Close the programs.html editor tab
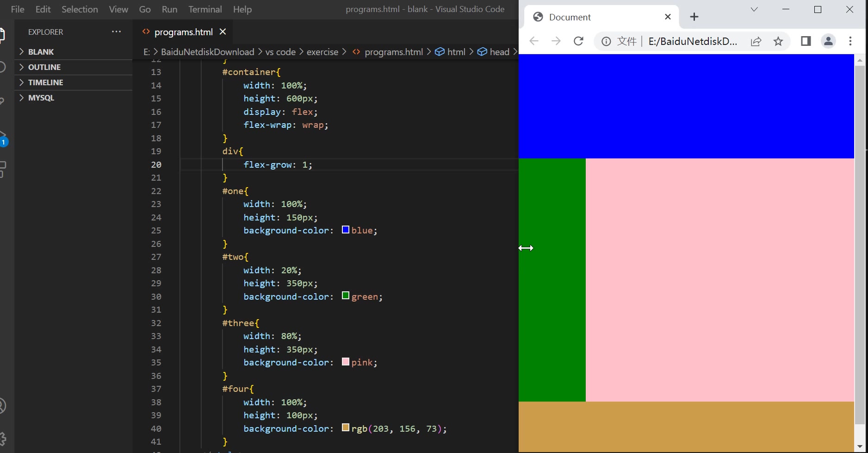 click(223, 32)
